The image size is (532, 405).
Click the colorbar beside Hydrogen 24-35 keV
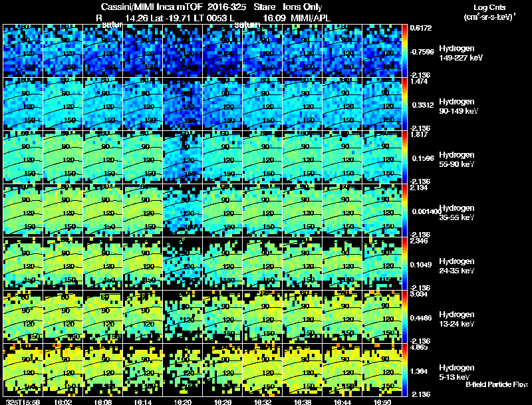(x=404, y=263)
